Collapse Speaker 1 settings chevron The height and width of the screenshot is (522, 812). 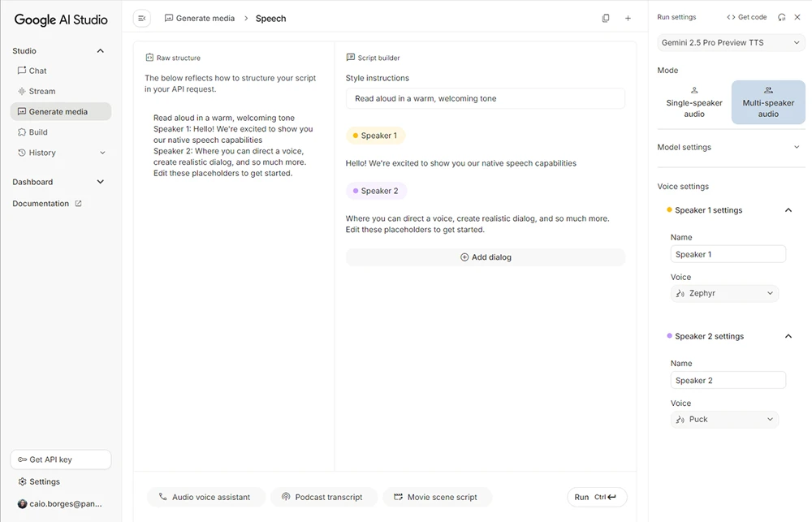[x=788, y=210]
